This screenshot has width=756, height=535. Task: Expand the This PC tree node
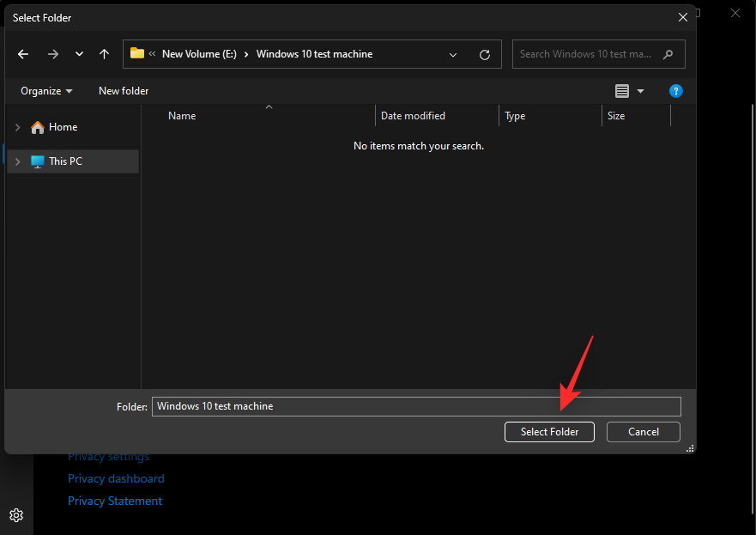coord(17,161)
